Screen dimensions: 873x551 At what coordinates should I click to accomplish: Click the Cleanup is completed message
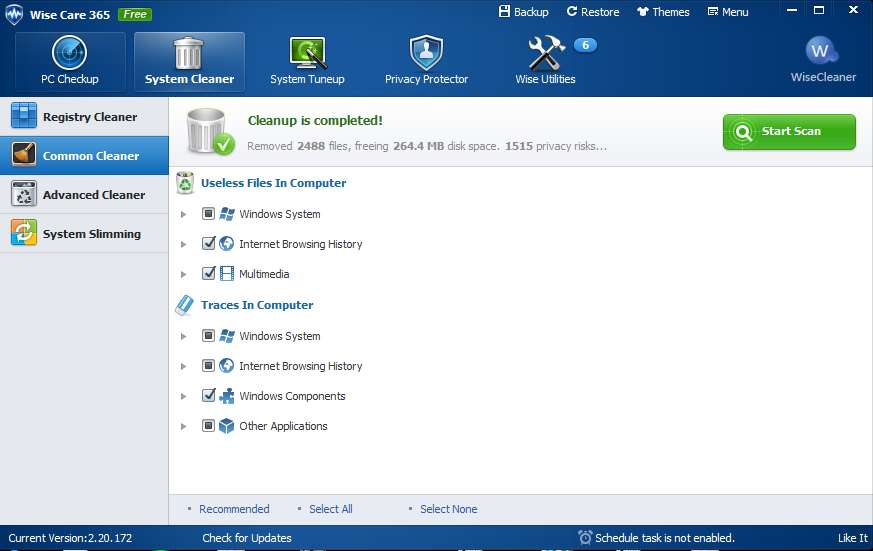point(315,120)
